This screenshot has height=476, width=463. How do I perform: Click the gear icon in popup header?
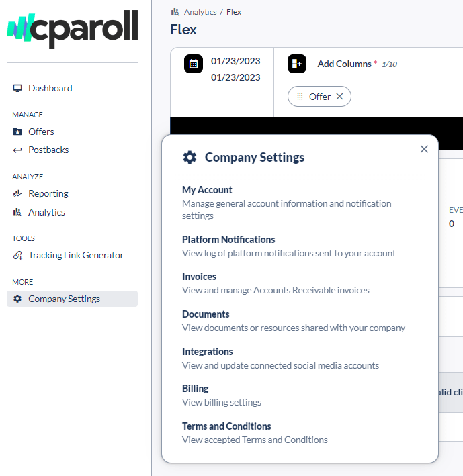pyautogui.click(x=190, y=158)
